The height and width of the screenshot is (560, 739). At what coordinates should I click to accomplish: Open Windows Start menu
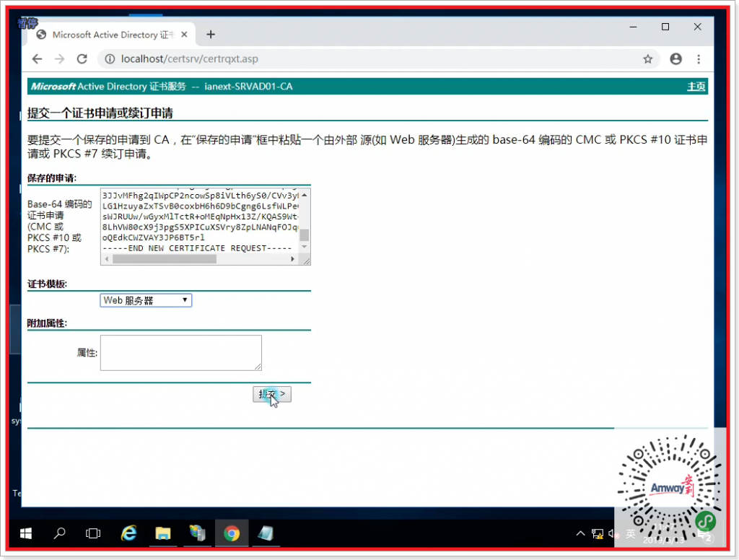point(26,534)
